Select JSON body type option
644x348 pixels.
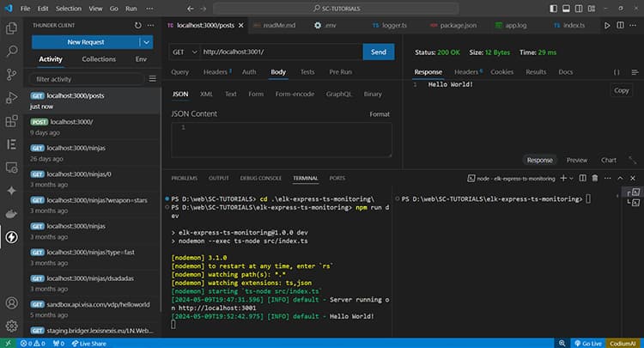click(180, 94)
